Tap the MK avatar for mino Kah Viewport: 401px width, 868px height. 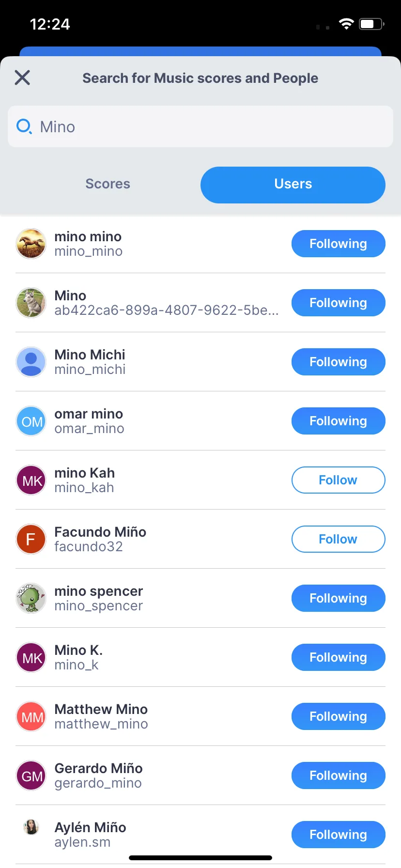[31, 480]
